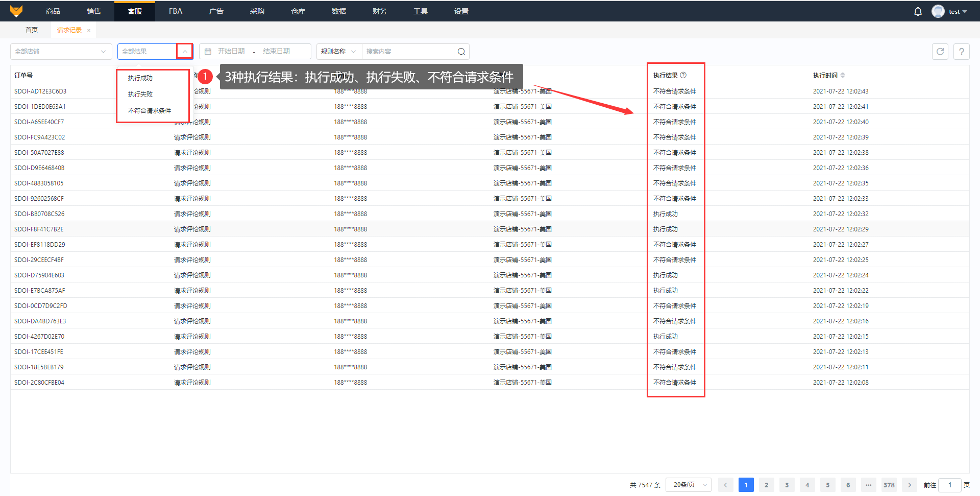Screen dimensions: 980x496
Task: Click order number SDOI-AD12E3C6D3
Action: [40, 91]
